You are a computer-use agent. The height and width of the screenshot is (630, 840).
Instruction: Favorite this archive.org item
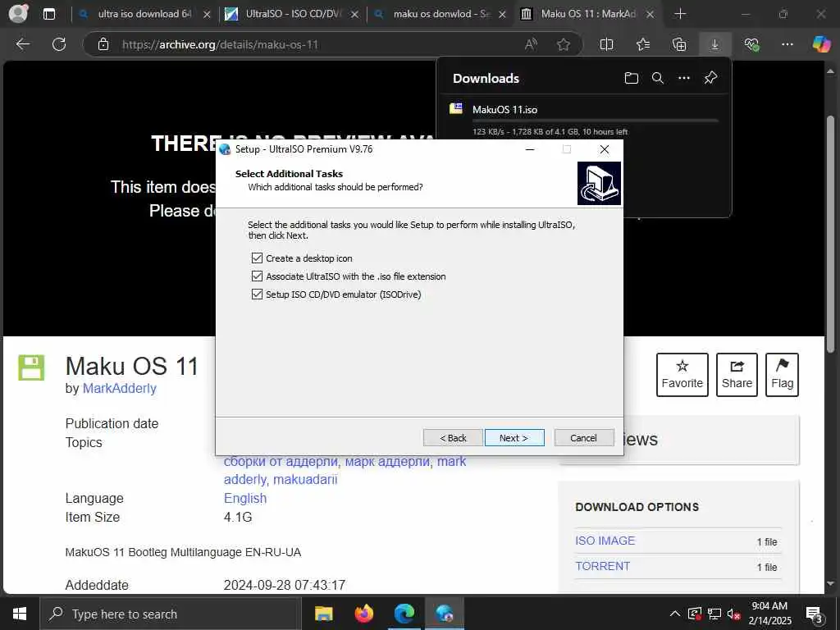pos(682,374)
